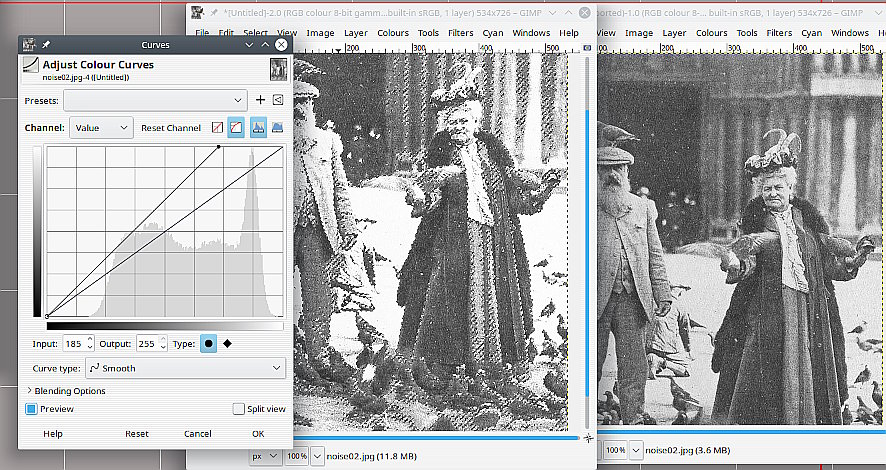Open the Colours menu in right window
Screen dimensions: 886x470
711,33
